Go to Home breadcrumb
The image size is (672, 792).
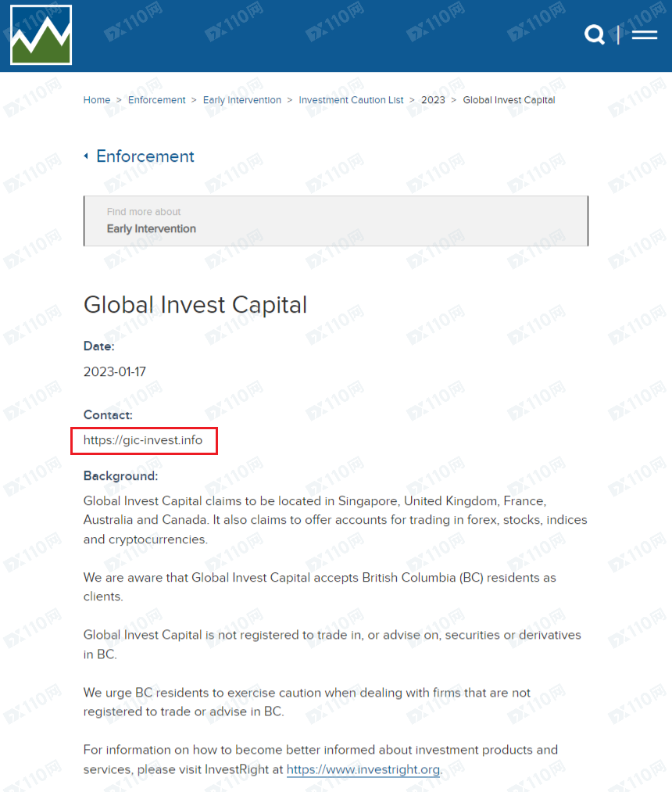tap(96, 100)
